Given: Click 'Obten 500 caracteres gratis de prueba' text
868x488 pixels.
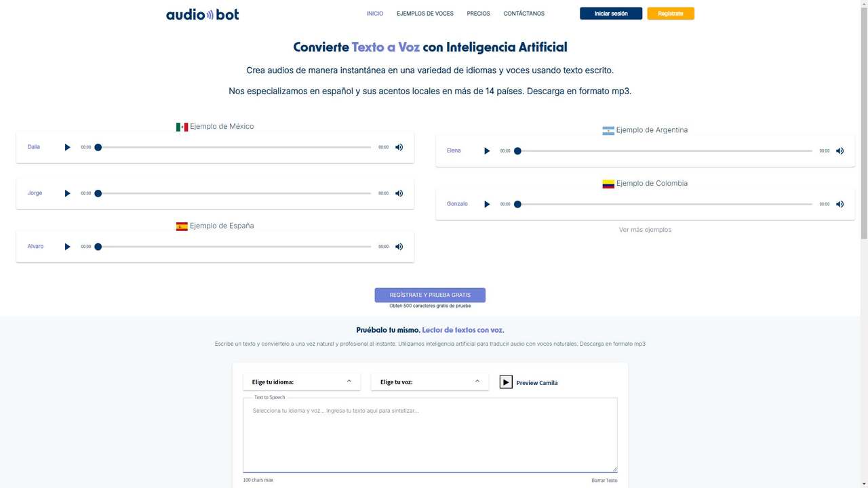Looking at the screenshot, I should (x=430, y=306).
